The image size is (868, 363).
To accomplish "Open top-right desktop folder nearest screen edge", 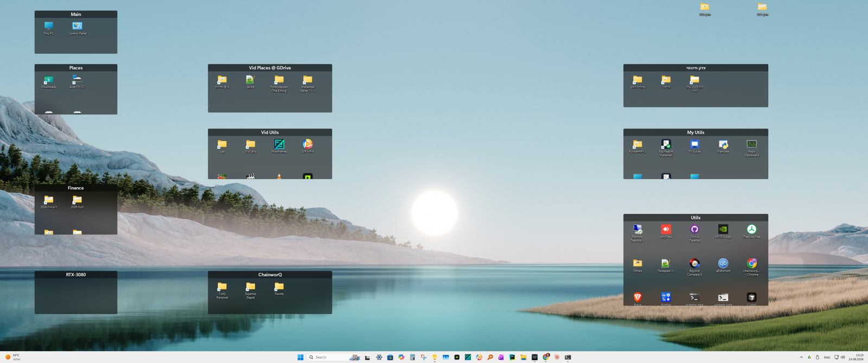I will pos(762,9).
